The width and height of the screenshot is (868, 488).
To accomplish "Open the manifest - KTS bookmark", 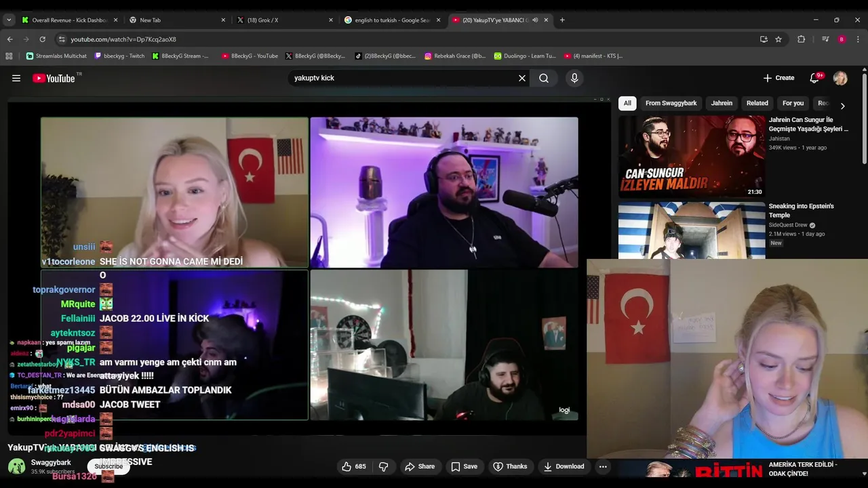I will [x=593, y=56].
